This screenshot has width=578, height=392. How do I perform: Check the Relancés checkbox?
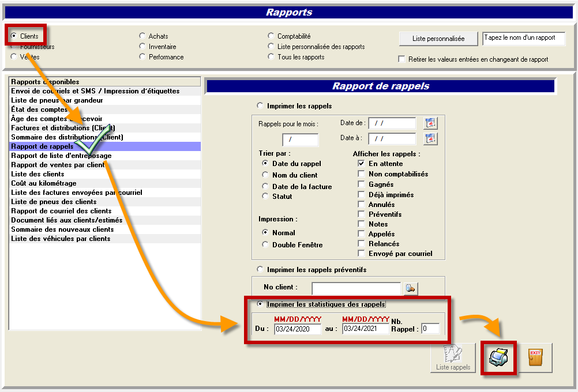(x=361, y=243)
